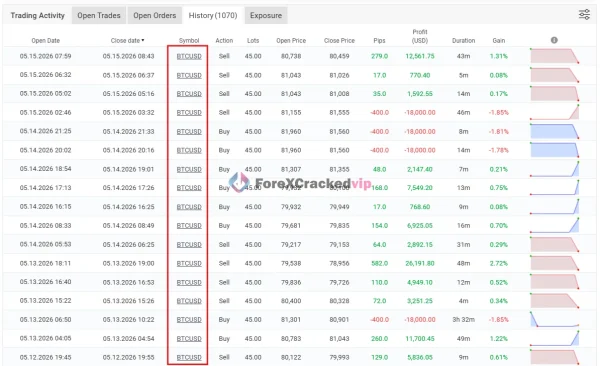Image resolution: width=600 pixels, height=366 pixels.
Task: Select the History (1070) tab
Action: click(x=213, y=15)
